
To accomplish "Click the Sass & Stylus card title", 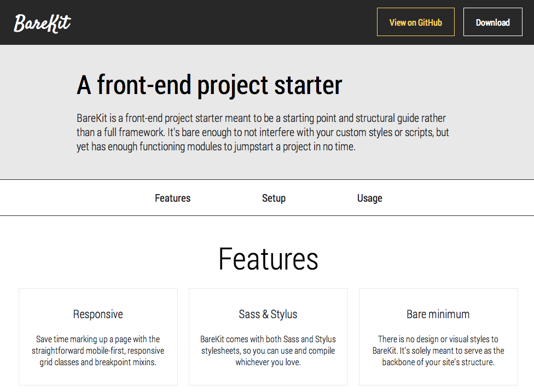I will (x=268, y=314).
